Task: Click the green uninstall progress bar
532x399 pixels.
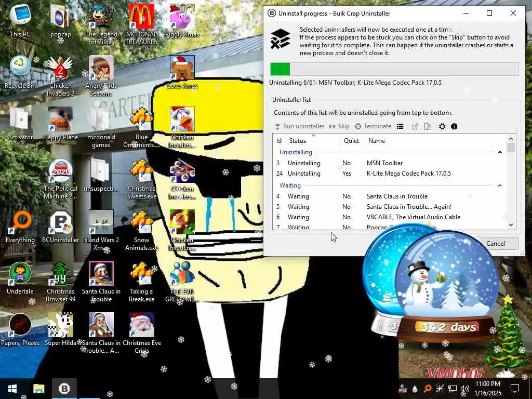Action: [x=394, y=69]
